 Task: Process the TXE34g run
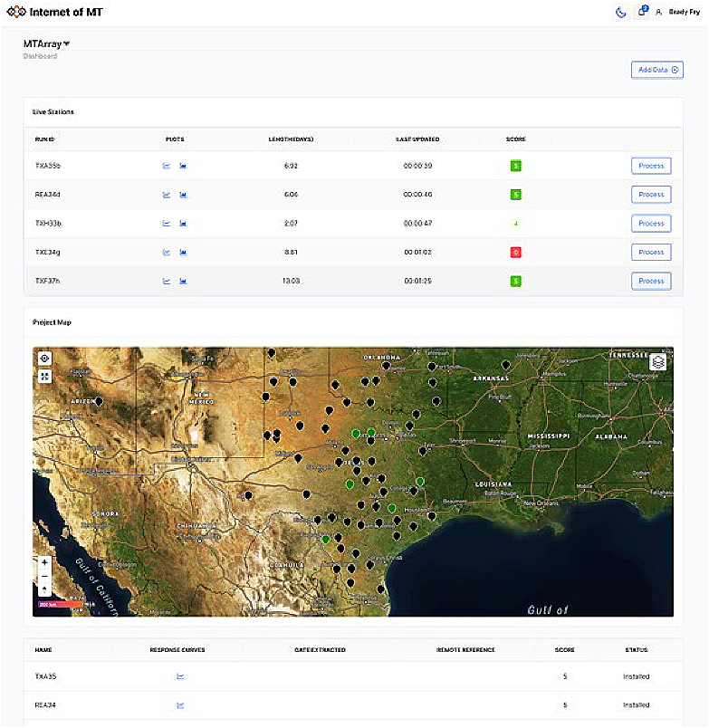click(x=651, y=252)
